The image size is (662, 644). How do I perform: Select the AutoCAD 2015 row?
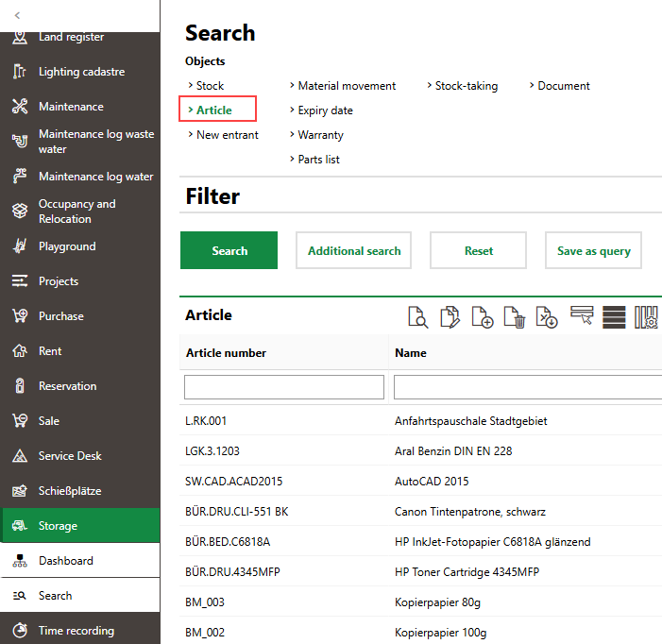[x=431, y=482]
